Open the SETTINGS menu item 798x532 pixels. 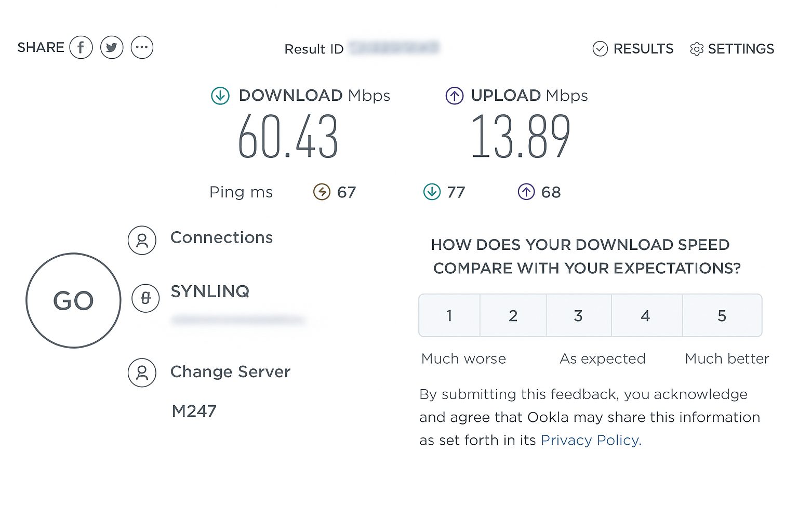tap(741, 49)
